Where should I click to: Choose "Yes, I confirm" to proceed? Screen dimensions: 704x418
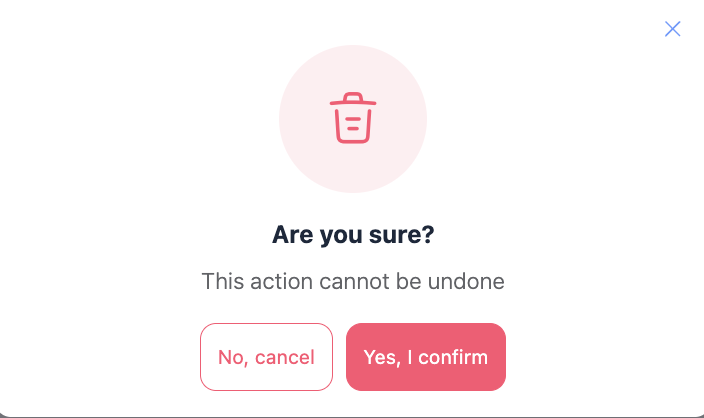(x=426, y=357)
